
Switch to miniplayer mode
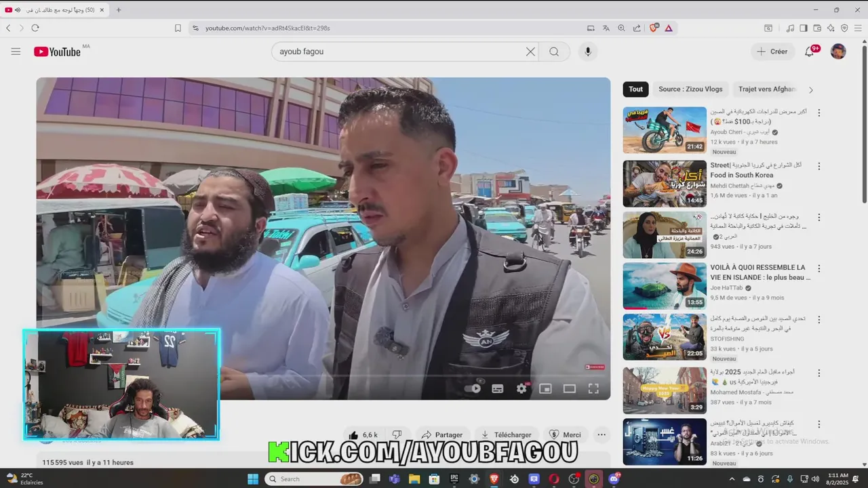coord(545,388)
